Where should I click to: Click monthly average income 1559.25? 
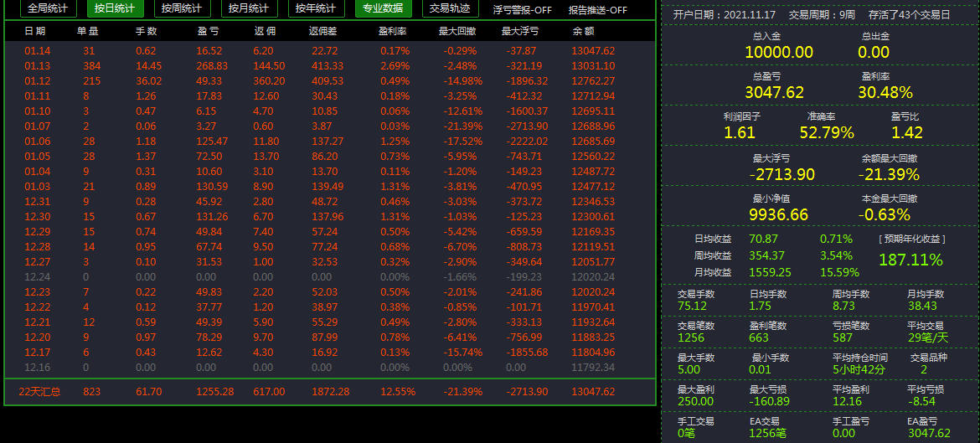tap(770, 272)
